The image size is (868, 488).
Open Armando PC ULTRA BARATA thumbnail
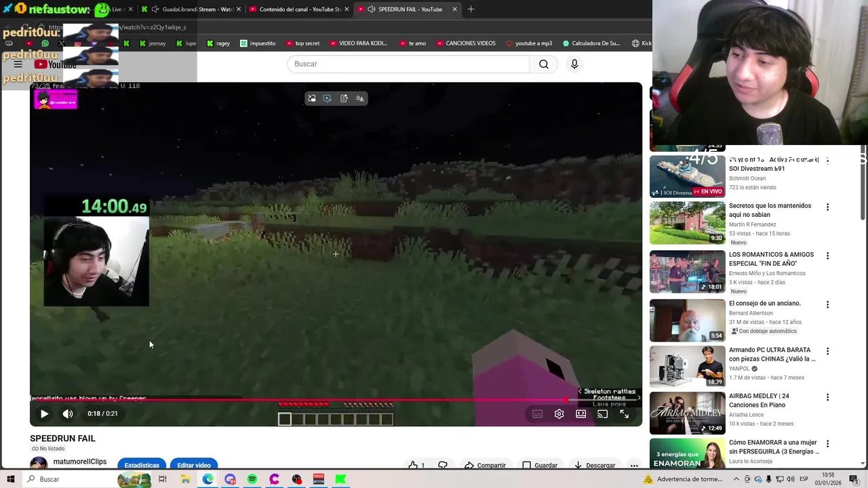tap(688, 367)
